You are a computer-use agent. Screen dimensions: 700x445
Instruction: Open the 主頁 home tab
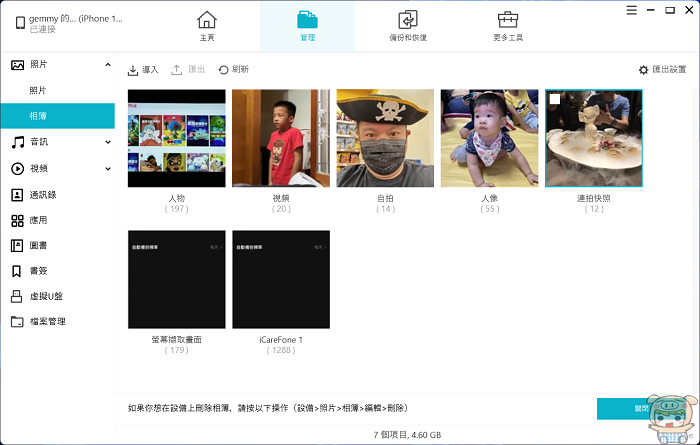[x=206, y=26]
